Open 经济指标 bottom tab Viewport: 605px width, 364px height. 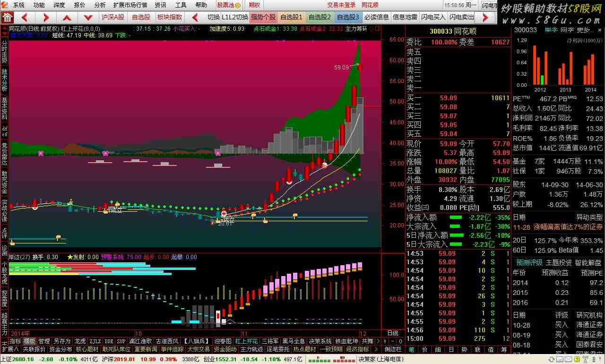click(x=358, y=349)
